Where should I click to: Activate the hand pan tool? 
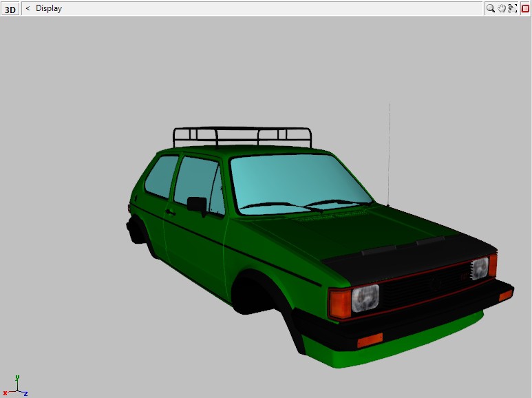(x=502, y=8)
